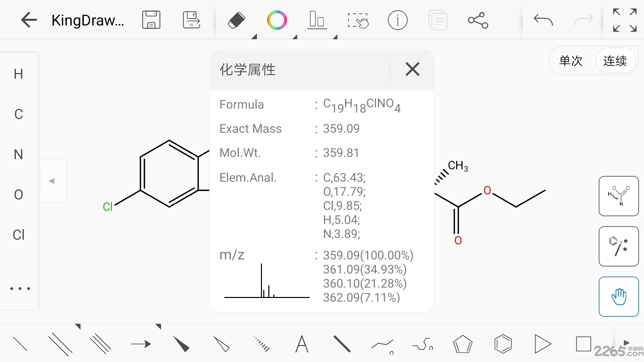Click the green Cl atom on the ring
This screenshot has width=644, height=362.
pyautogui.click(x=108, y=207)
